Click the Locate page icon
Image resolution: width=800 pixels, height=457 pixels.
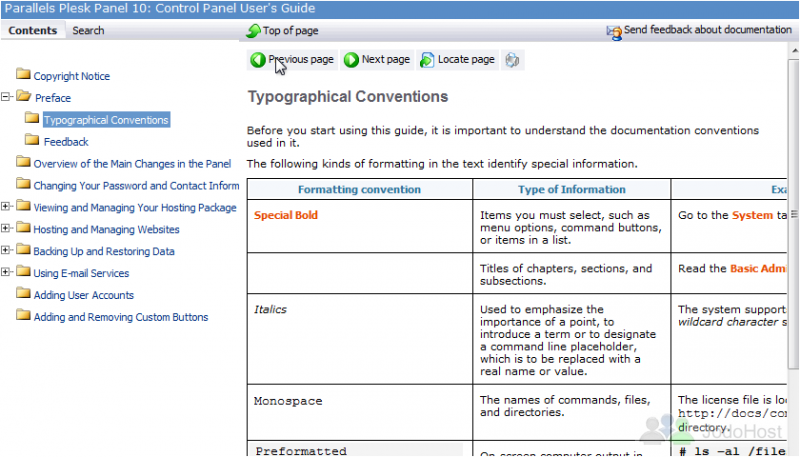427,60
